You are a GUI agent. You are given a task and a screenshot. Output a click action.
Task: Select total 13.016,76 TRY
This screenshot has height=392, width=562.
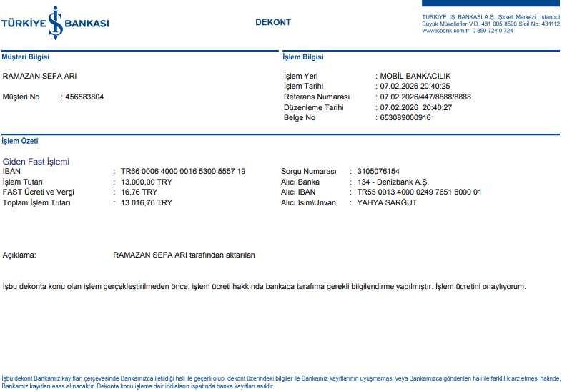pos(147,202)
